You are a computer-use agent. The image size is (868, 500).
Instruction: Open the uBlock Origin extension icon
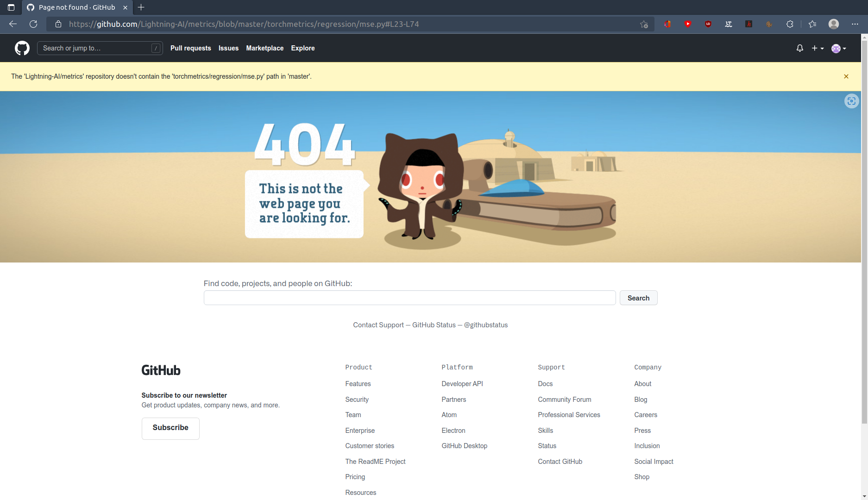pyautogui.click(x=708, y=24)
